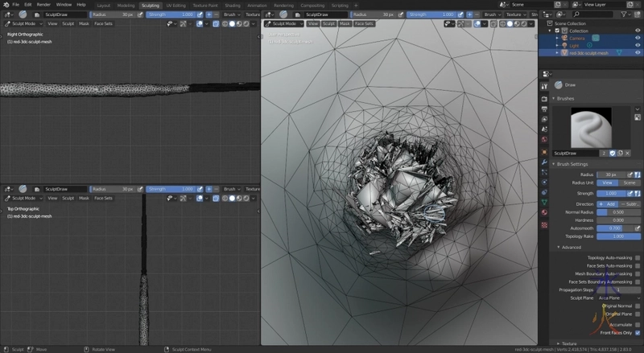Hide the Light in outliner
Image resolution: width=644 pixels, height=353 pixels.
click(x=638, y=46)
